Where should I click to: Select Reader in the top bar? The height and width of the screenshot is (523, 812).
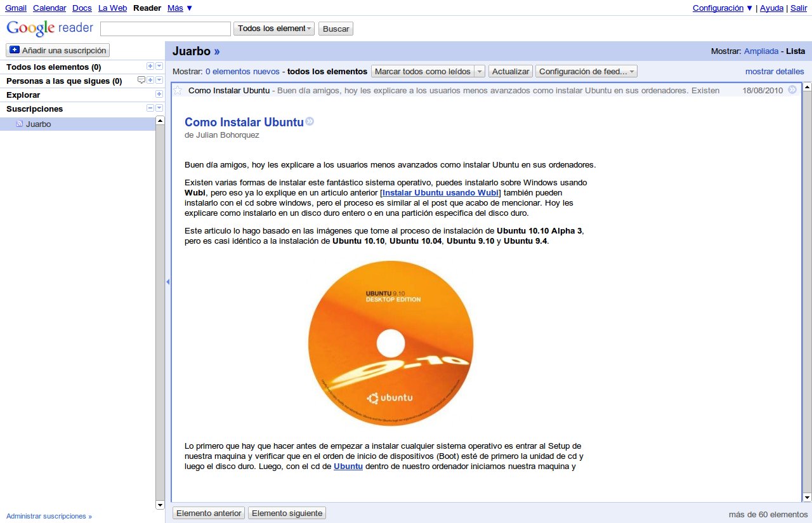[x=147, y=8]
